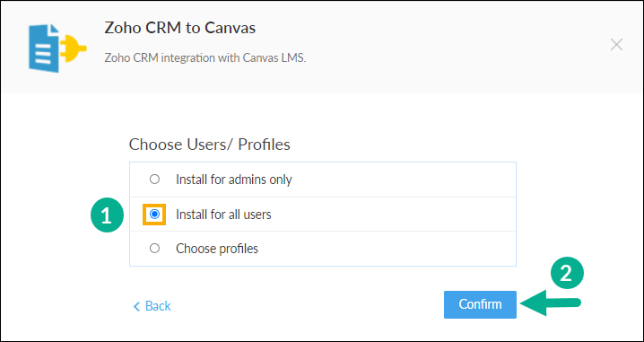This screenshot has height=342, width=644.
Task: Click the green arrow pointing to Confirm
Action: coord(551,303)
